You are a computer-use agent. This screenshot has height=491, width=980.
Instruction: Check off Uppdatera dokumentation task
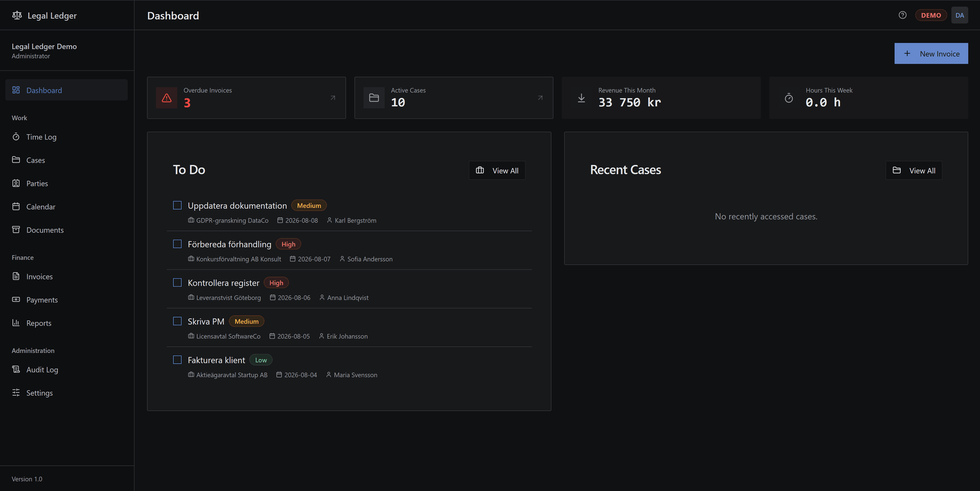coord(177,205)
